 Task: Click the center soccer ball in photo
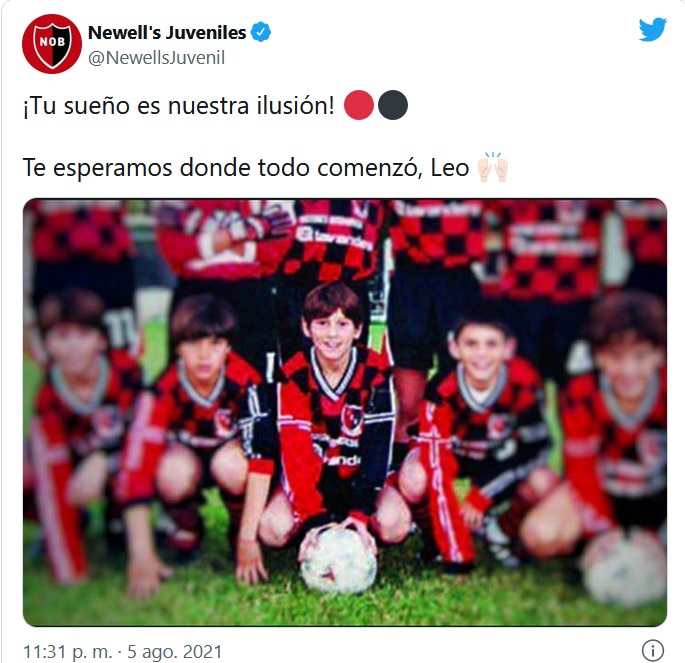pos(339,561)
